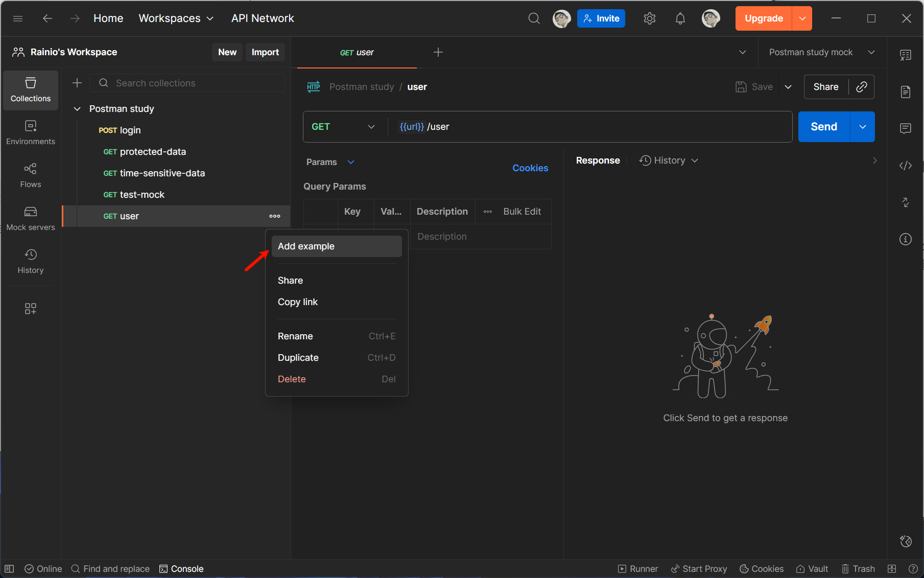
Task: Choose Delete in the context menu
Action: tap(337, 379)
